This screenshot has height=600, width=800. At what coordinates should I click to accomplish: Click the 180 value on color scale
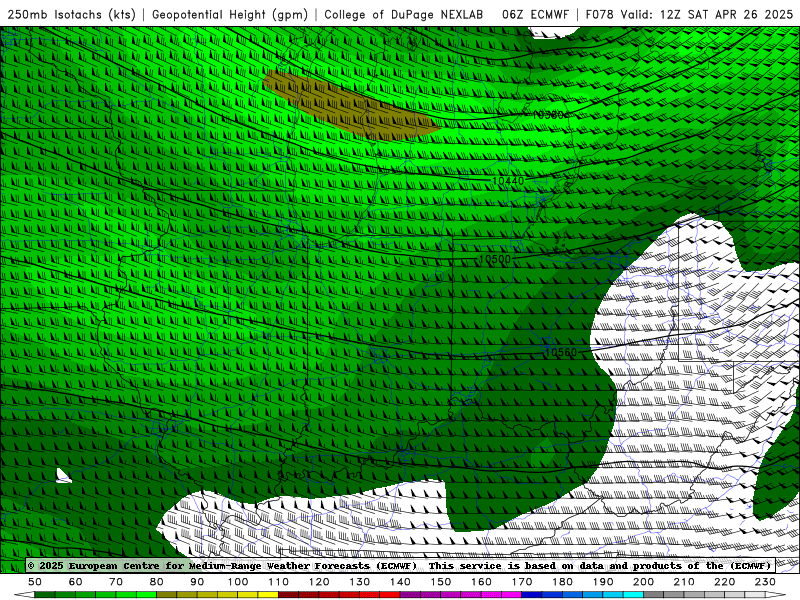[562, 582]
